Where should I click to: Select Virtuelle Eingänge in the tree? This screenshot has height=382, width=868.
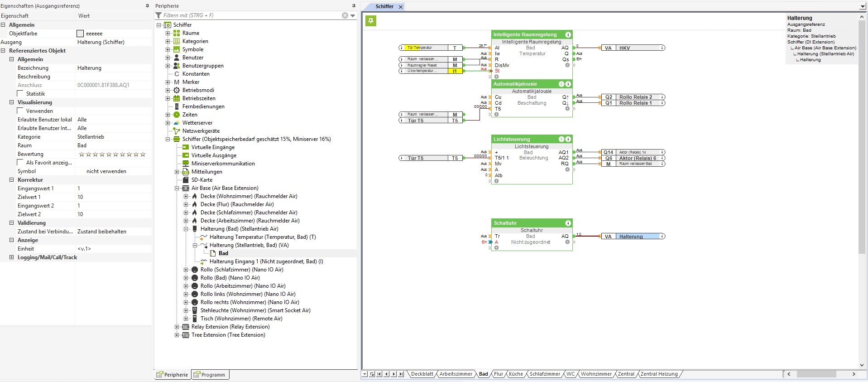click(213, 147)
